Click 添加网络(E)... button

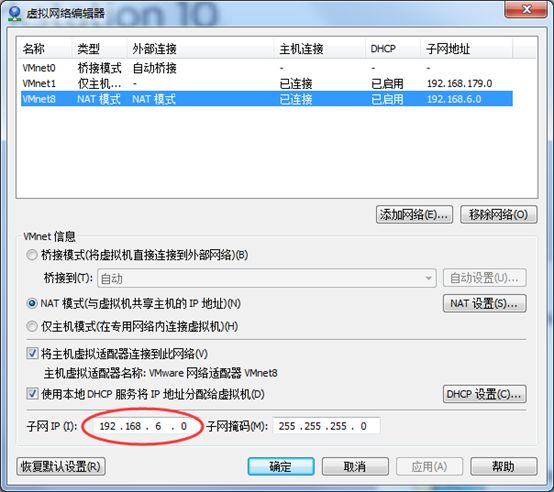414,214
